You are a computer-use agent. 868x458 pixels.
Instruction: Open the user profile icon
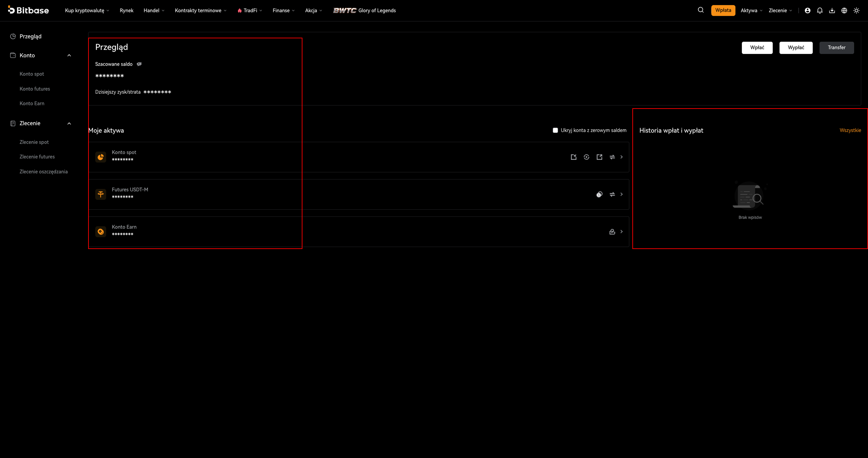pos(808,11)
